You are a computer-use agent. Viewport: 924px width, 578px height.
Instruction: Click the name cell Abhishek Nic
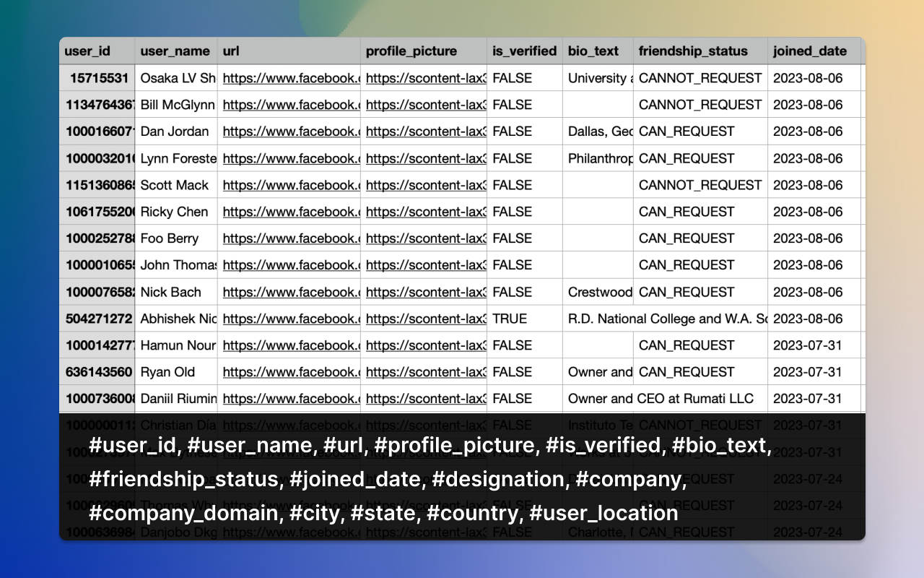[x=176, y=319]
